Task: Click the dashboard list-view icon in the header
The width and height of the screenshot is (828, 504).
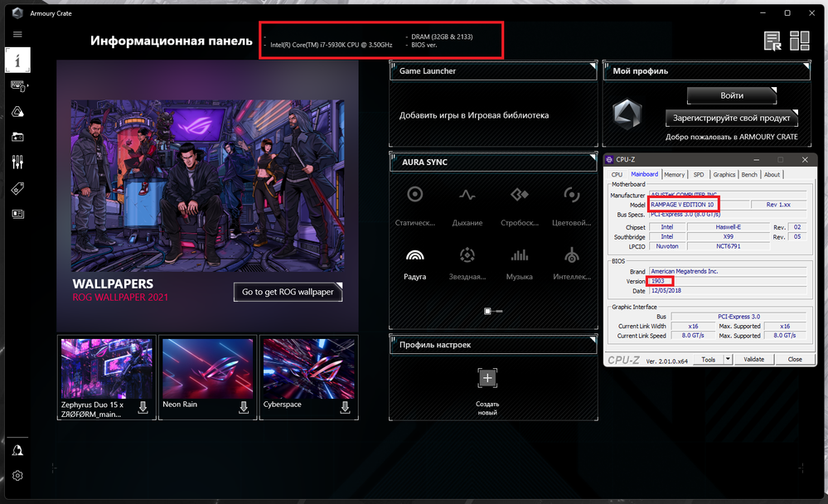Action: [x=772, y=41]
